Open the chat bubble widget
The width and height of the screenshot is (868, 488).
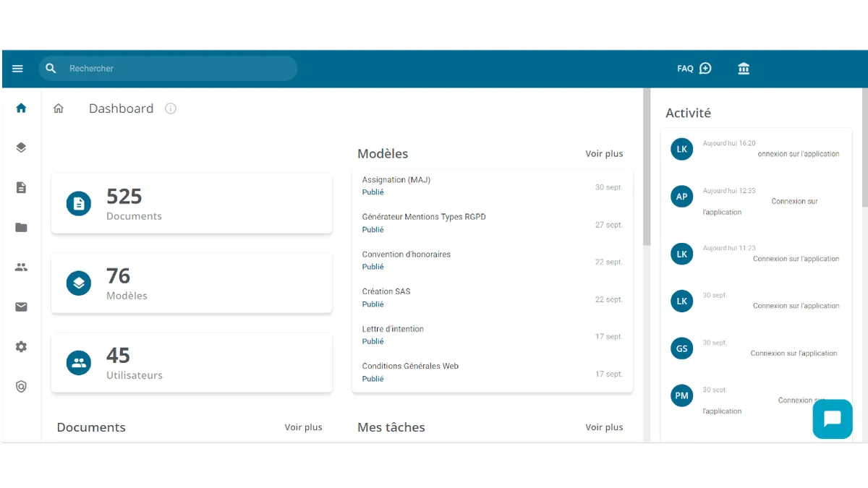[x=833, y=419]
